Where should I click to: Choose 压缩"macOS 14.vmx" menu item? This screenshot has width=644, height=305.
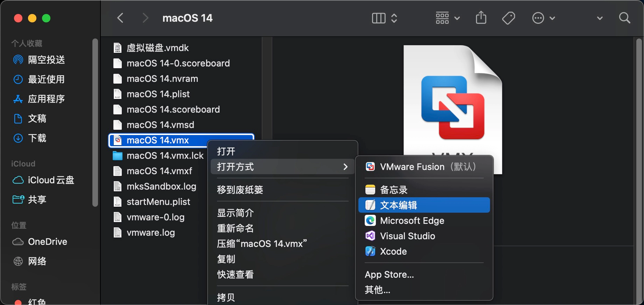click(x=283, y=244)
